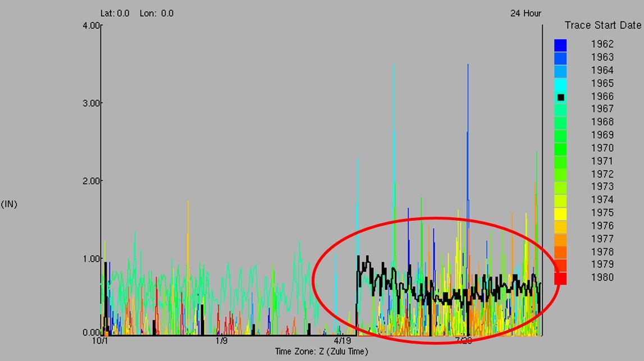Select the 1975 year label
Image resolution: width=644 pixels, height=361 pixels.
(x=602, y=213)
